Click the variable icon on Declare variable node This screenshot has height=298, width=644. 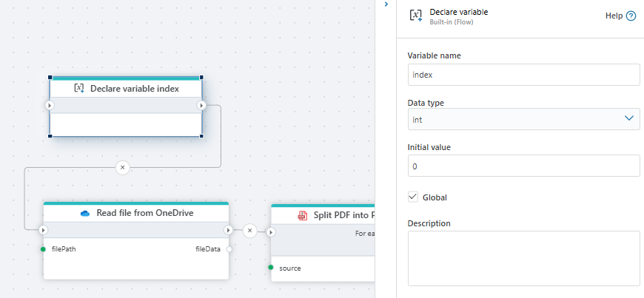point(79,89)
